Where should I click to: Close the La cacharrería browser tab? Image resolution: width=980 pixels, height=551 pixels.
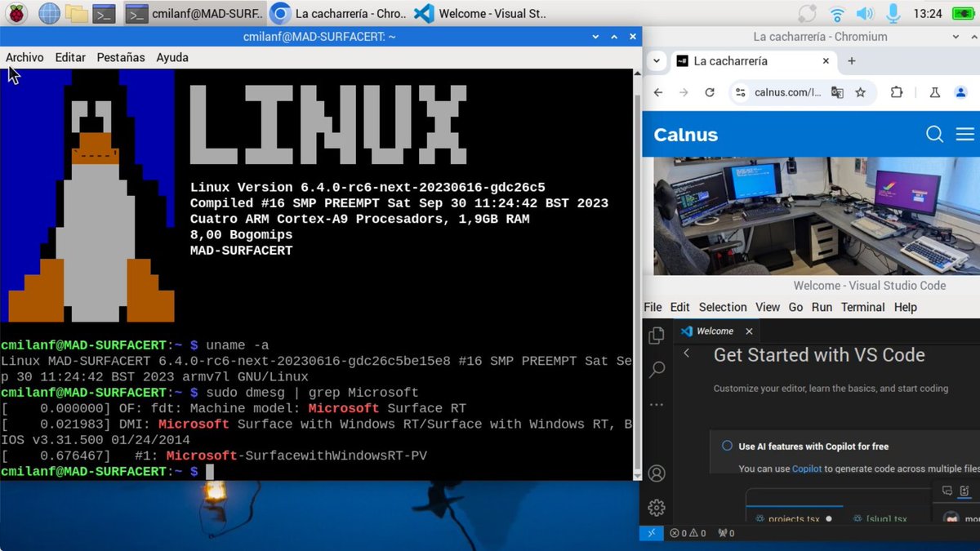click(826, 61)
